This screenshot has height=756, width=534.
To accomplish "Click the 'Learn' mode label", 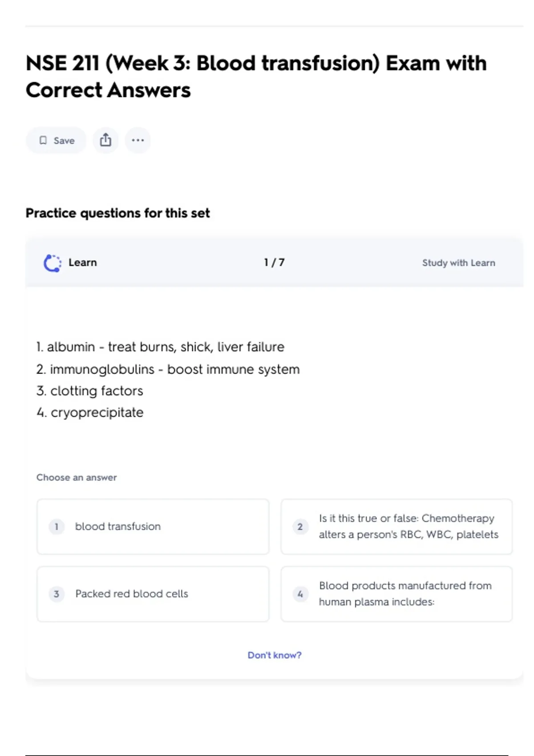I will (83, 262).
